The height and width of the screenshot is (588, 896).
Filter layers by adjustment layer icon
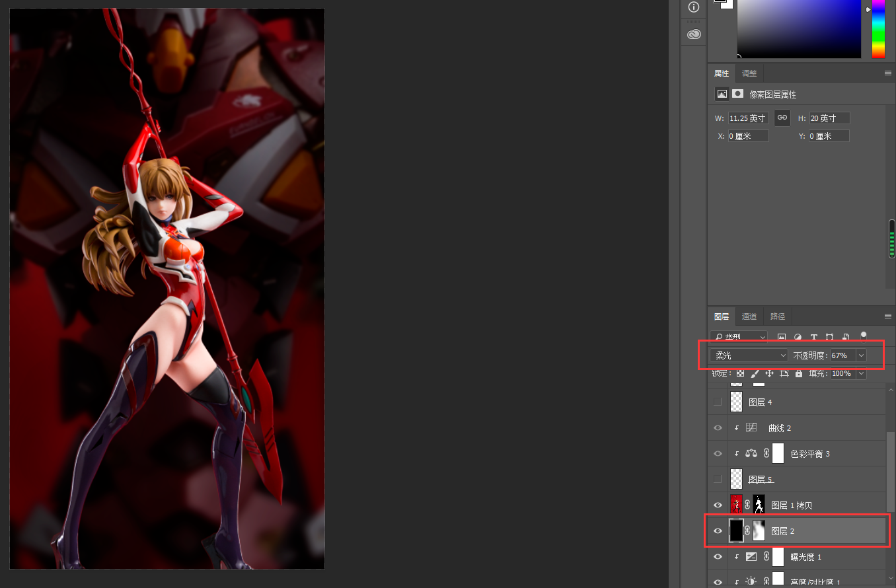798,337
